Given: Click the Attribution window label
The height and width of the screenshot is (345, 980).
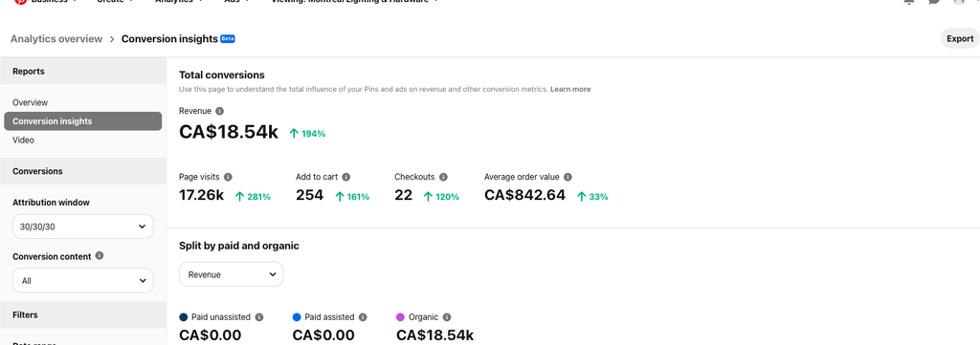Looking at the screenshot, I should [51, 203].
